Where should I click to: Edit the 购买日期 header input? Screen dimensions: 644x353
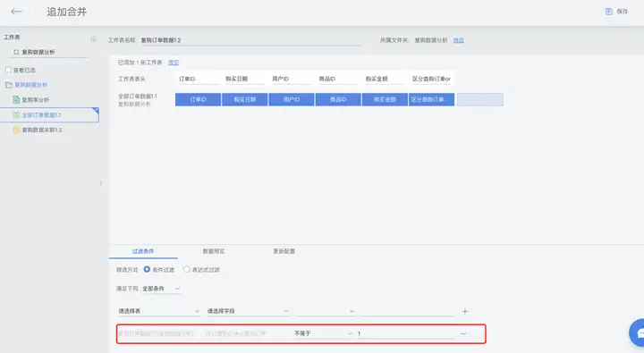(x=245, y=79)
